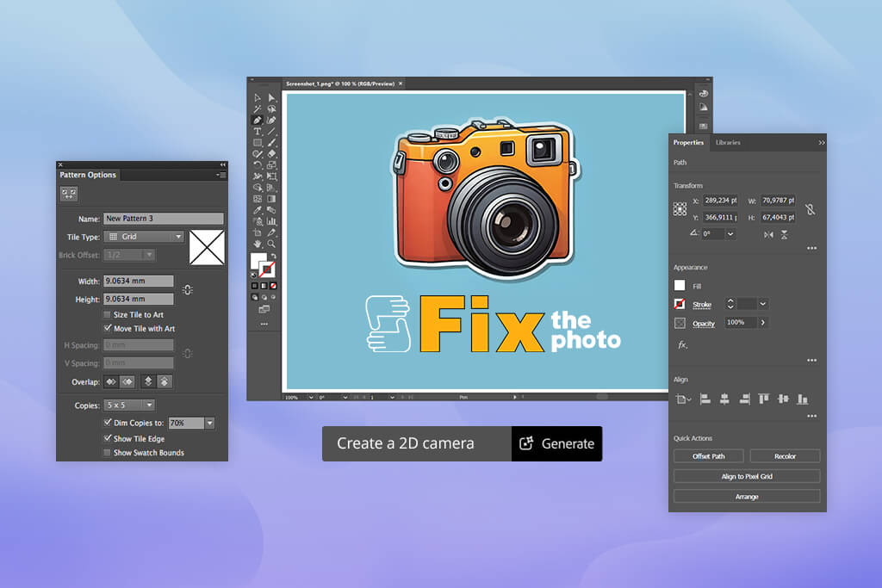Screen dimensions: 882x588
Task: Open the Tile Type Grid dropdown
Action: pos(144,237)
